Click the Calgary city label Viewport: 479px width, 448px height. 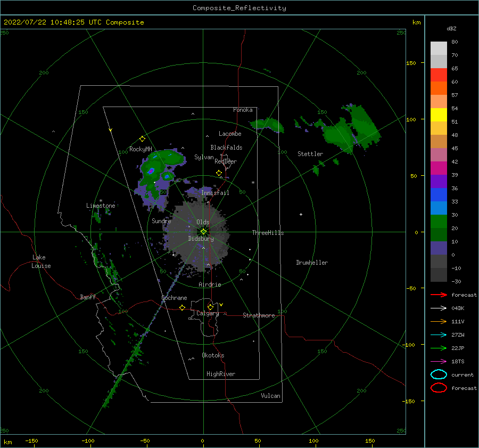pyautogui.click(x=208, y=313)
